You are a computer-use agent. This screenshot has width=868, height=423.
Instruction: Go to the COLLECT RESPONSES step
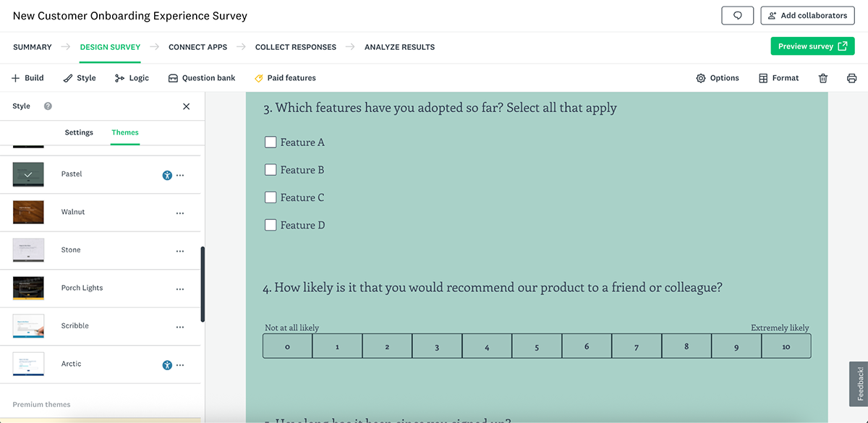(x=295, y=46)
